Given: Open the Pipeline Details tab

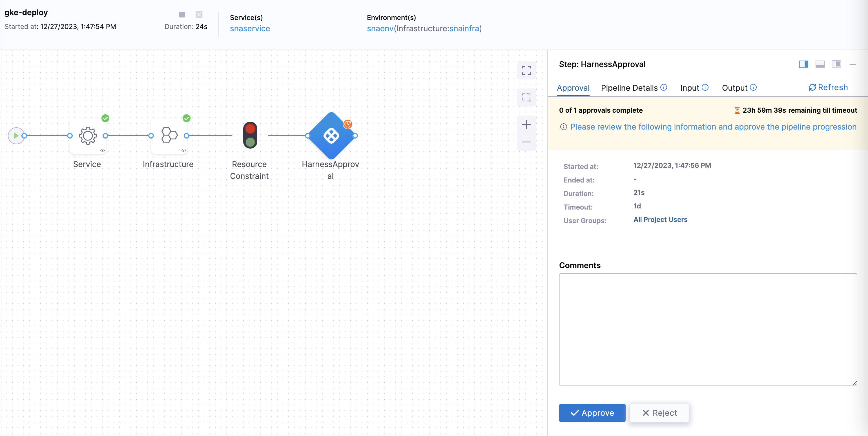Looking at the screenshot, I should [x=629, y=88].
